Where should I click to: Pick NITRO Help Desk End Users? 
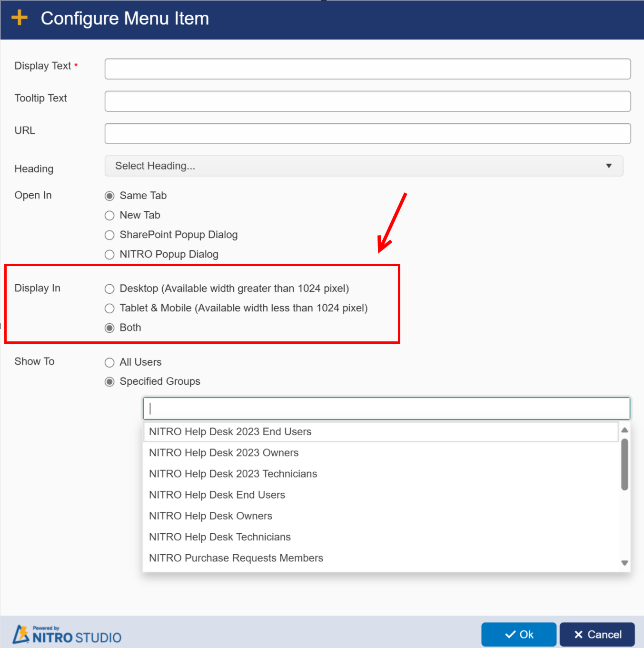381,495
